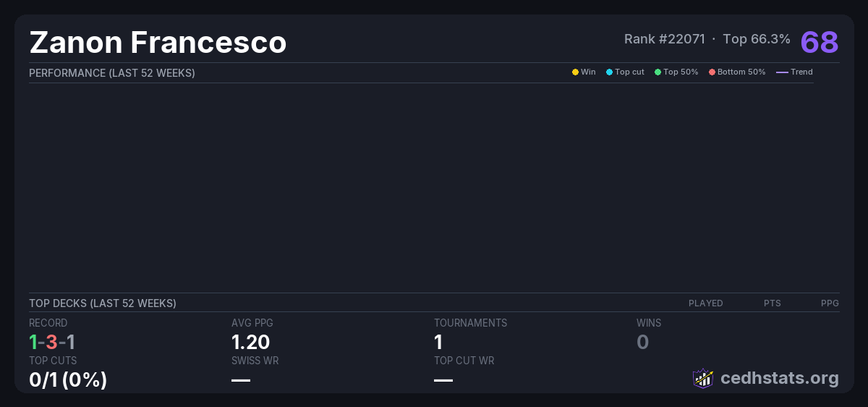Click the red Bottom 50% legend dot
The image size is (868, 407).
click(x=712, y=72)
